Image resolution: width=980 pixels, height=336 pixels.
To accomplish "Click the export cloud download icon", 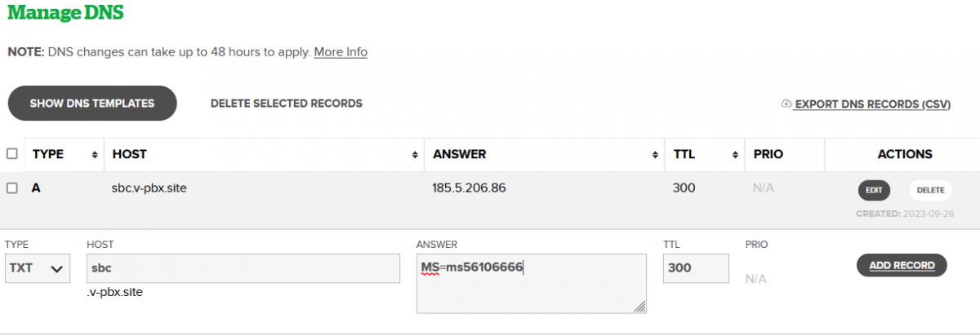I will [x=786, y=104].
